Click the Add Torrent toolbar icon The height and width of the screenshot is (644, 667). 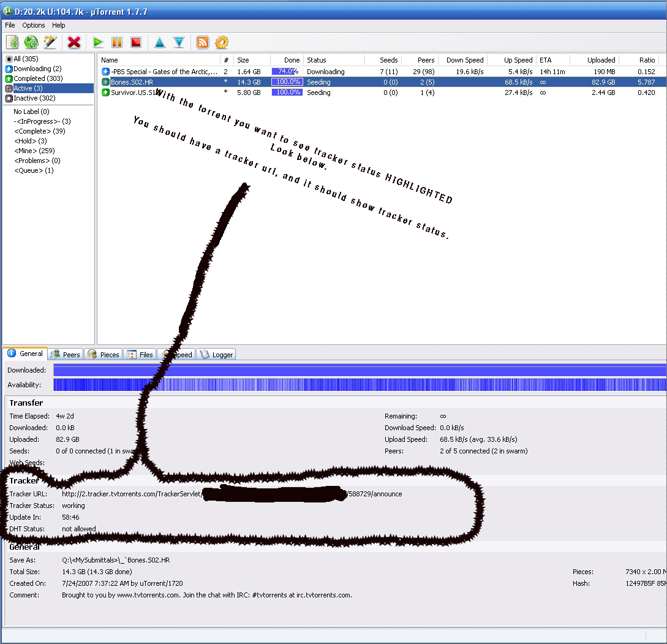(x=12, y=42)
